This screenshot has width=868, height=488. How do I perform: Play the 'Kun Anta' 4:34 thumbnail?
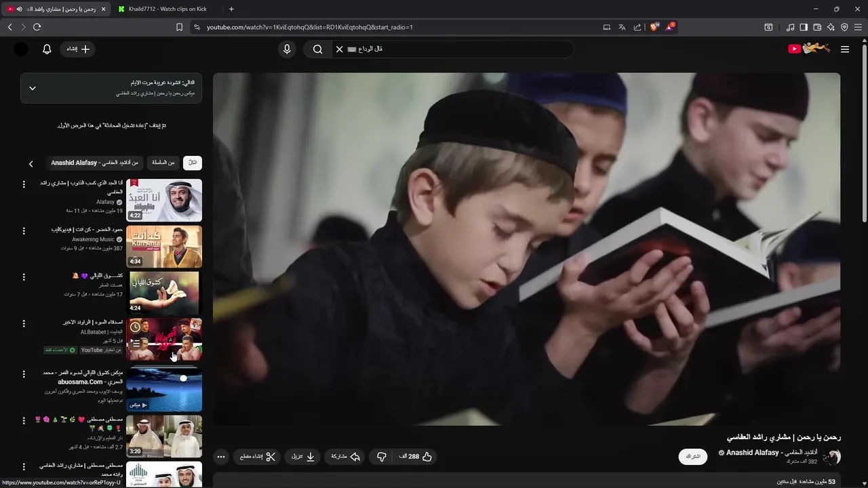point(164,246)
